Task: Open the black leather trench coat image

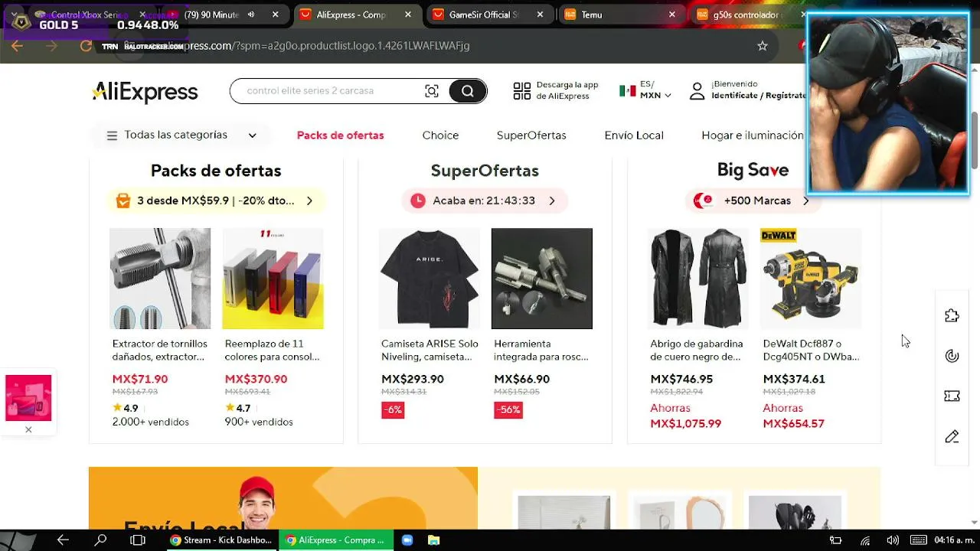Action: [698, 279]
